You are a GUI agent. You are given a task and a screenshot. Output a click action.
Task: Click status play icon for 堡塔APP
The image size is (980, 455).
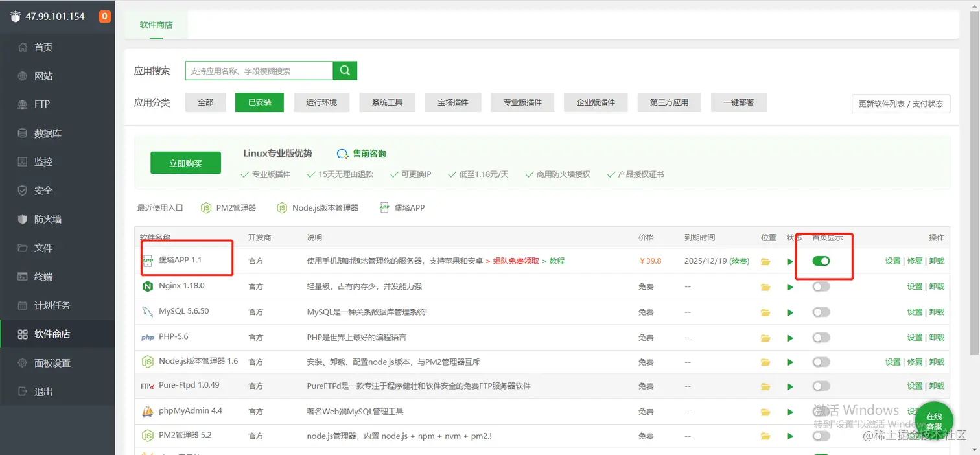[x=790, y=261]
